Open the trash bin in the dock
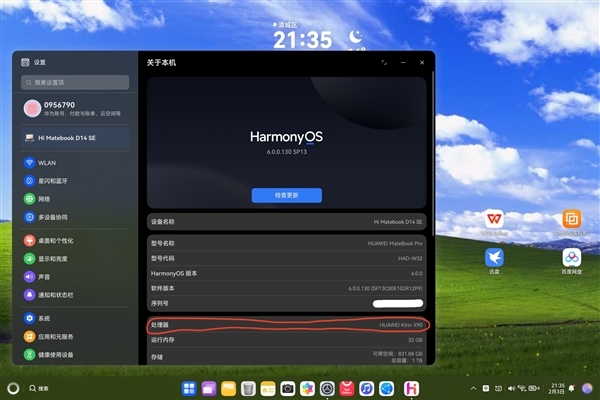The width and height of the screenshot is (600, 400). point(248,389)
